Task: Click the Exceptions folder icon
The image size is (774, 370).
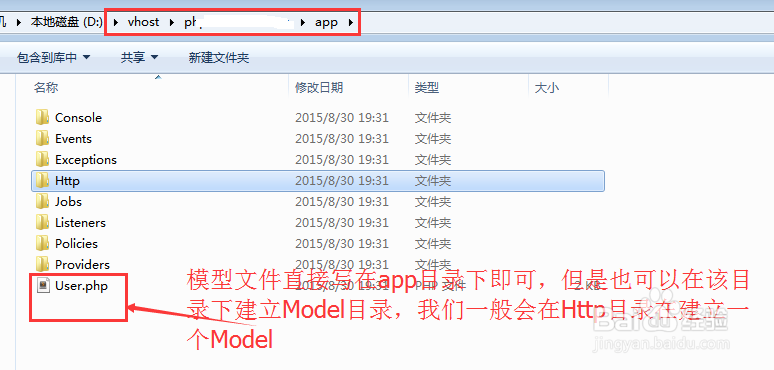Action: pos(42,160)
